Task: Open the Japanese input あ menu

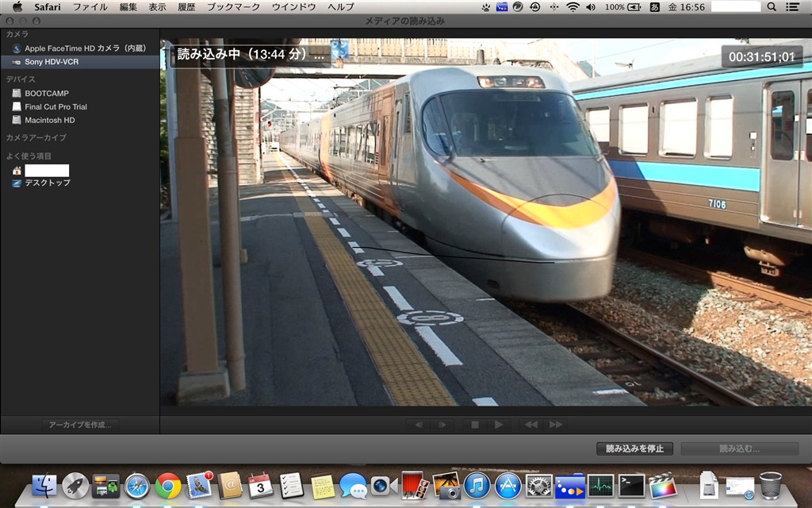Action: pyautogui.click(x=654, y=6)
